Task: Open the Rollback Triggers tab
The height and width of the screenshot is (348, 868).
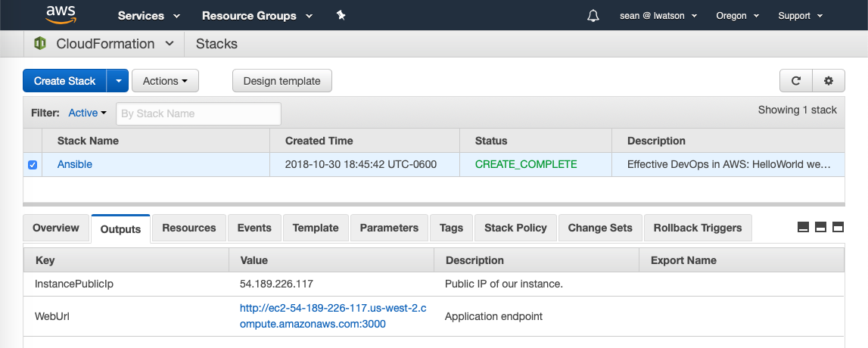Action: 698,228
